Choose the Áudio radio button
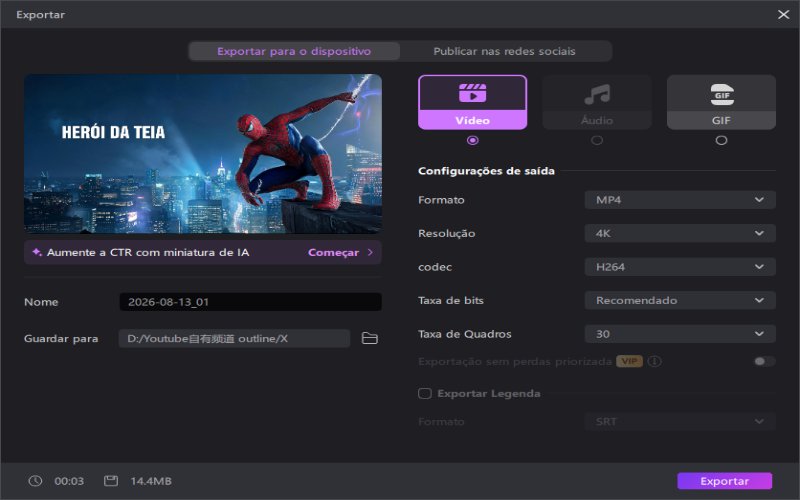 click(596, 140)
